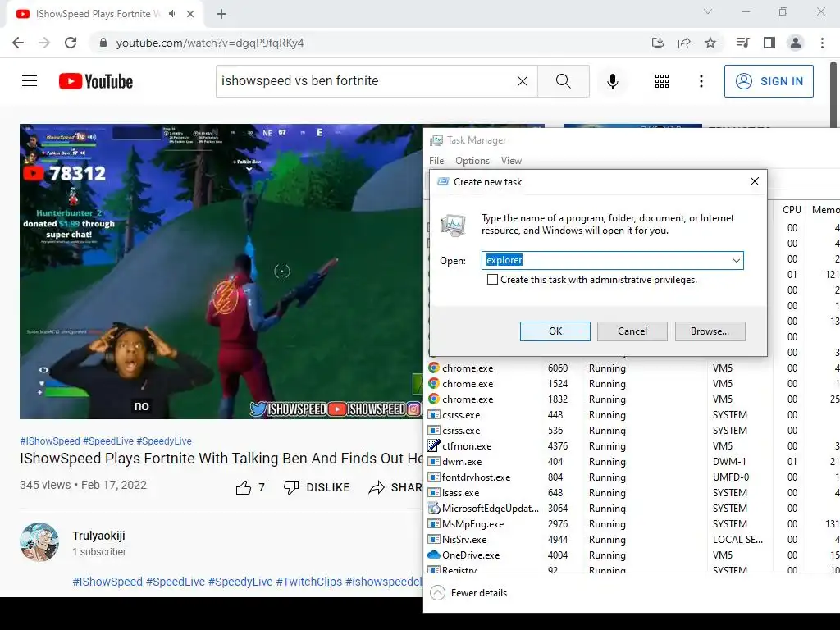The image size is (840, 630).
Task: Open the File menu in Task Manager
Action: (436, 161)
